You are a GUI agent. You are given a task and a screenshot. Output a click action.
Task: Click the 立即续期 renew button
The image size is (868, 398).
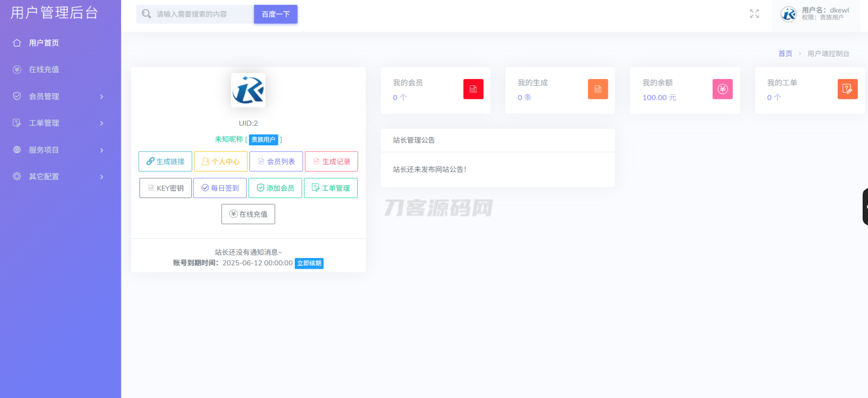pyautogui.click(x=309, y=263)
